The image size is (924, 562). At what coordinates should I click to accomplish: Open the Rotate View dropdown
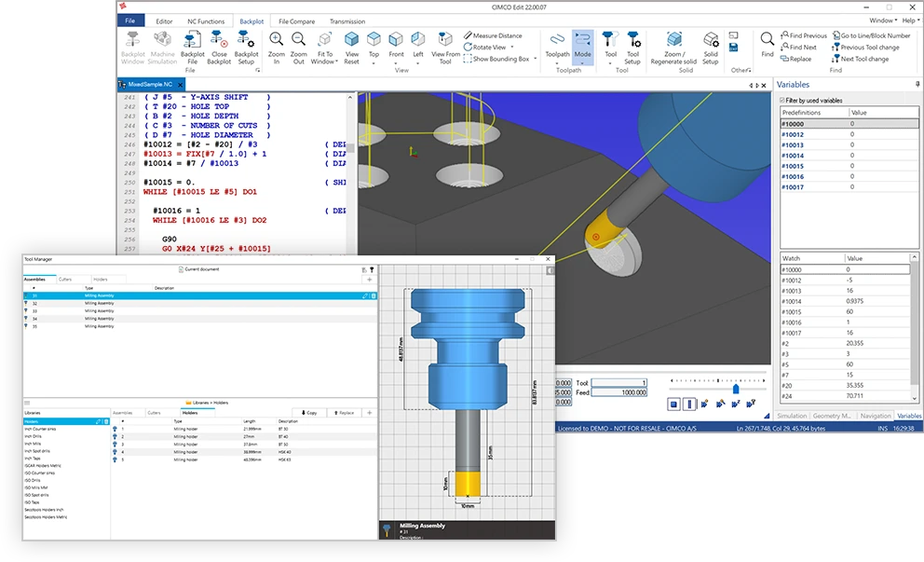point(512,48)
